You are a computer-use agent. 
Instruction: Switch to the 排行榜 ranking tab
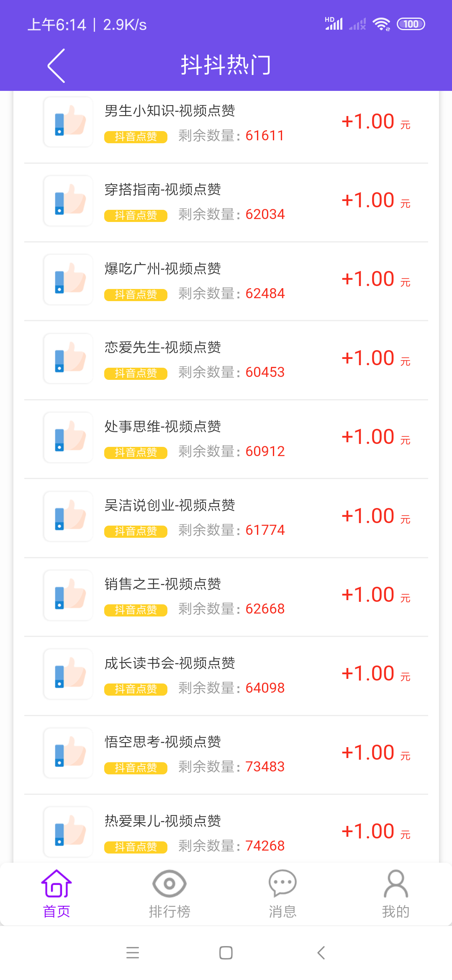pos(169,893)
